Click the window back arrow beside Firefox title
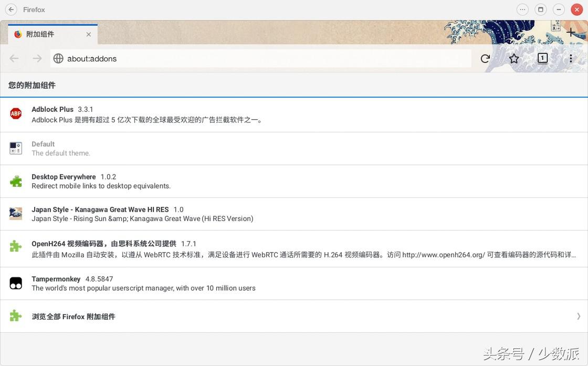The image size is (588, 366). pyautogui.click(x=11, y=9)
